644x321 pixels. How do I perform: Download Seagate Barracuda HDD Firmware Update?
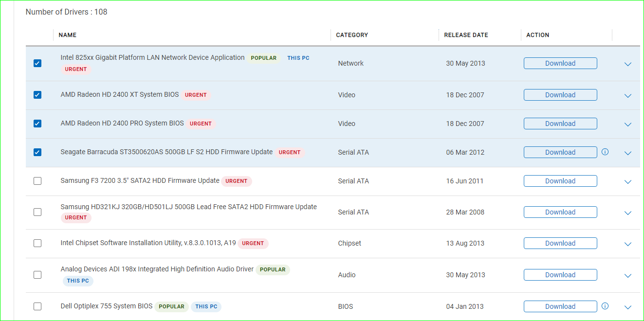click(x=560, y=152)
